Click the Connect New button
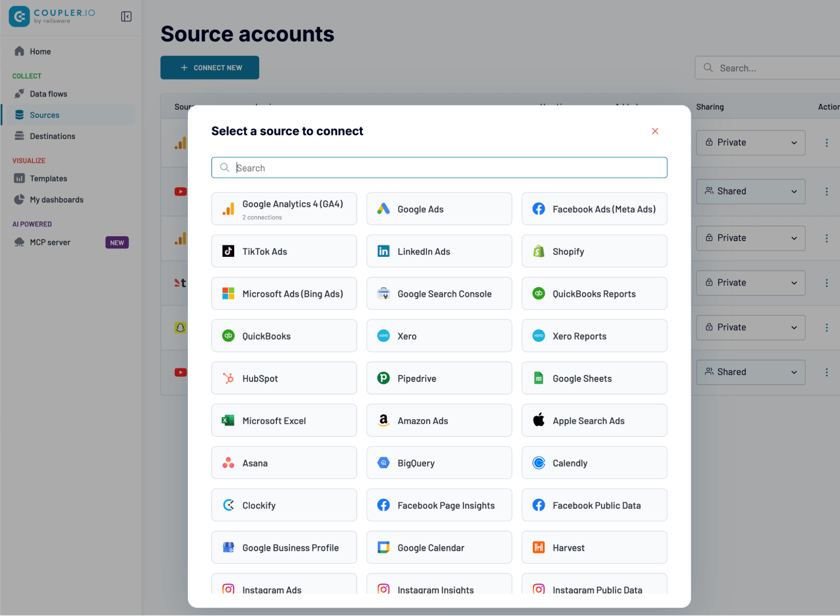The image size is (840, 616). [x=209, y=67]
